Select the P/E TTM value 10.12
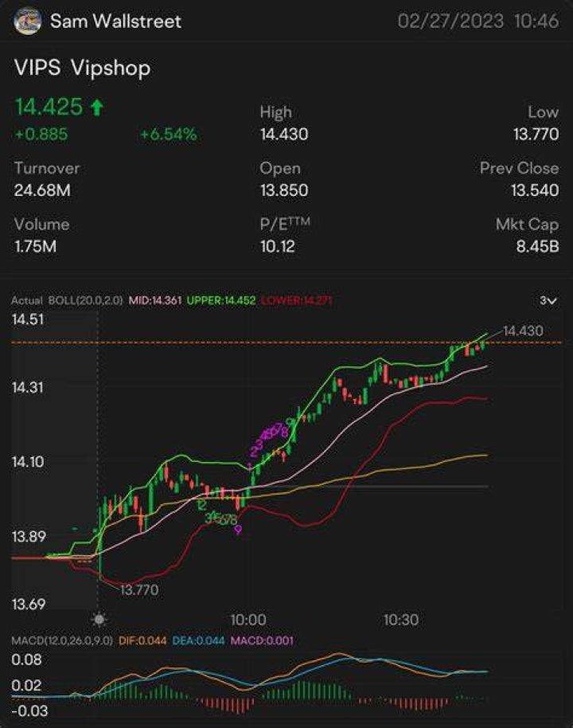The width and height of the screenshot is (573, 728). (278, 247)
